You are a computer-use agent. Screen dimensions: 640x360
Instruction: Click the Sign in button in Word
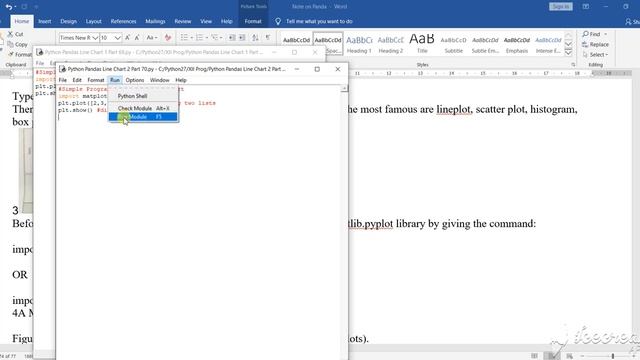pos(561,7)
